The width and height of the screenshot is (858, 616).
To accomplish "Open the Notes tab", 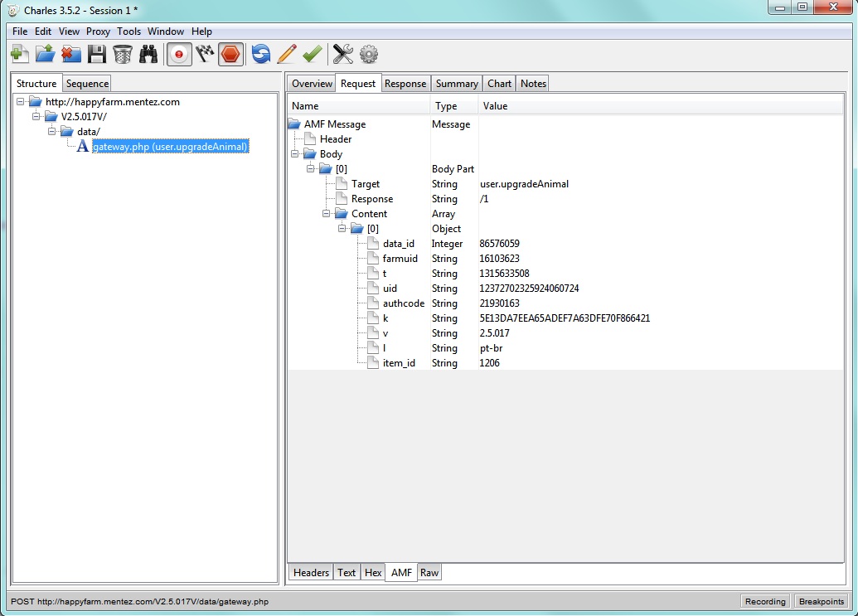I will (x=533, y=83).
